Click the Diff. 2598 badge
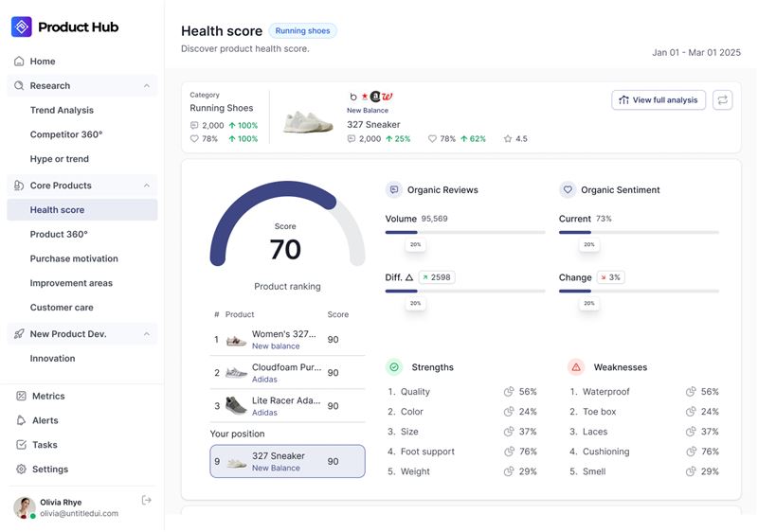The width and height of the screenshot is (758, 532). tap(437, 277)
